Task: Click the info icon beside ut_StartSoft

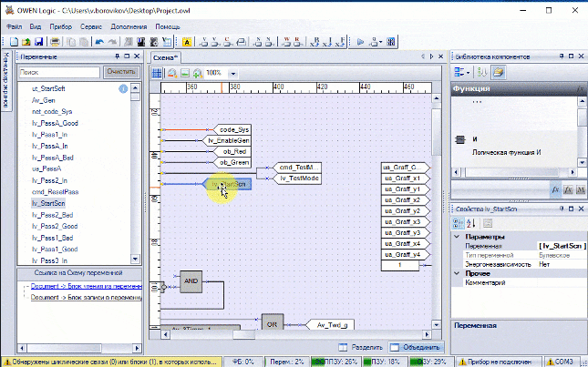Action: (122, 89)
